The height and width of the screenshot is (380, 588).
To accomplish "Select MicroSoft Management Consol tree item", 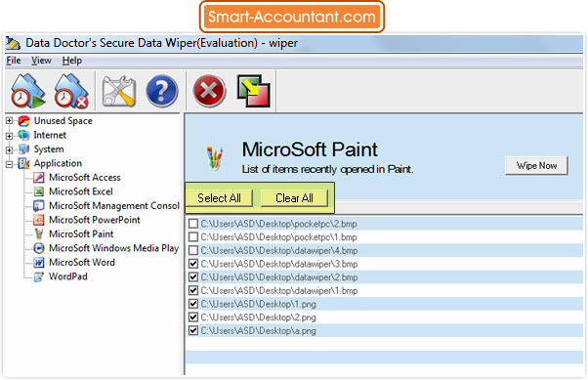I will tap(114, 206).
